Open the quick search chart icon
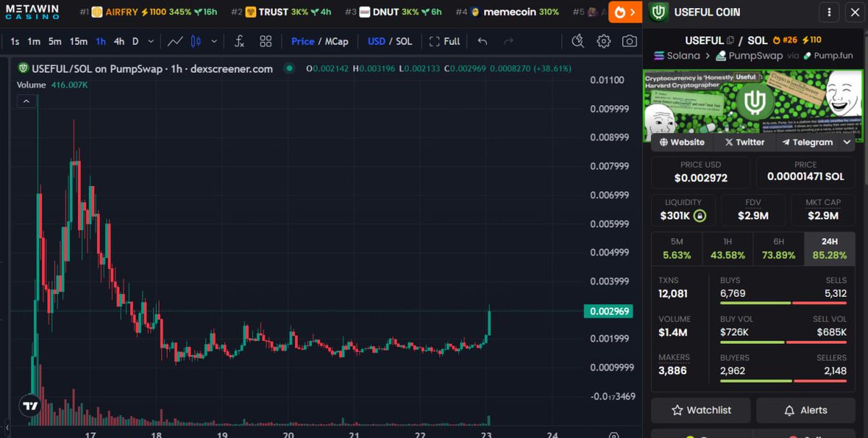868x438 pixels. click(x=577, y=41)
